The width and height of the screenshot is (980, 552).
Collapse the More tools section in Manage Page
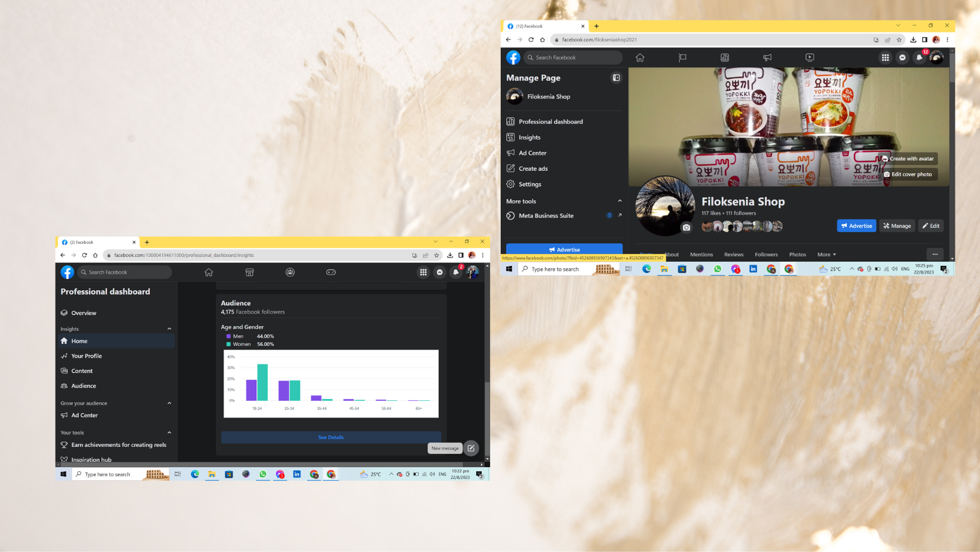tap(620, 201)
